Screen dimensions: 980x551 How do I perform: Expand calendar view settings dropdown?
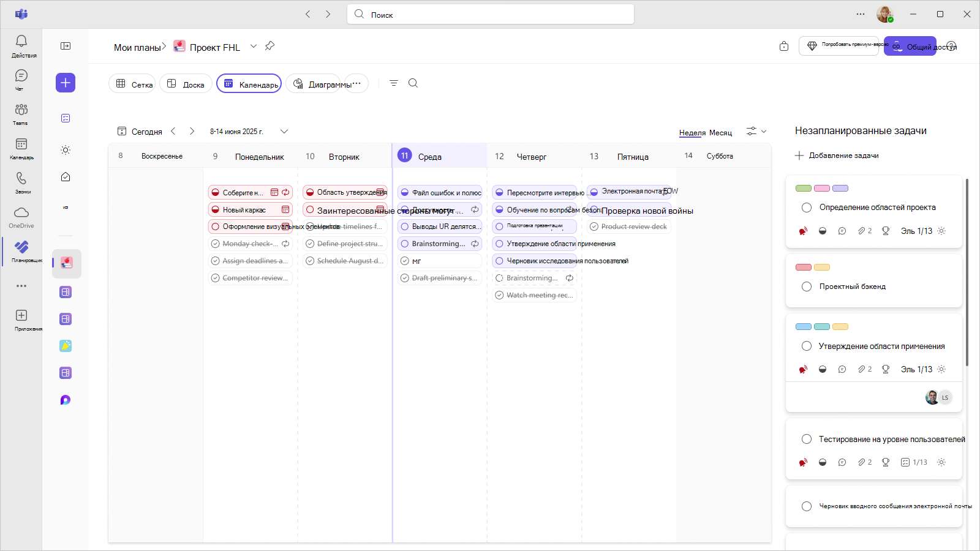(756, 132)
